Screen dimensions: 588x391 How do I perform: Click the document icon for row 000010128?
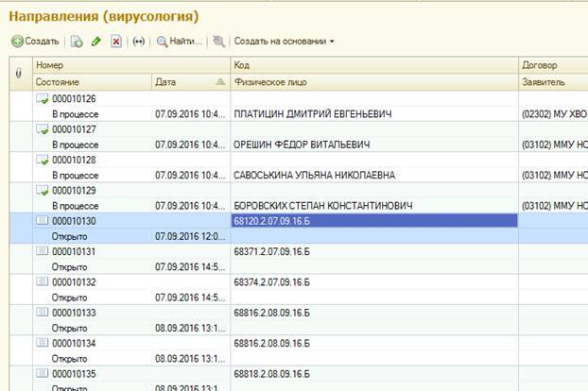click(x=42, y=160)
